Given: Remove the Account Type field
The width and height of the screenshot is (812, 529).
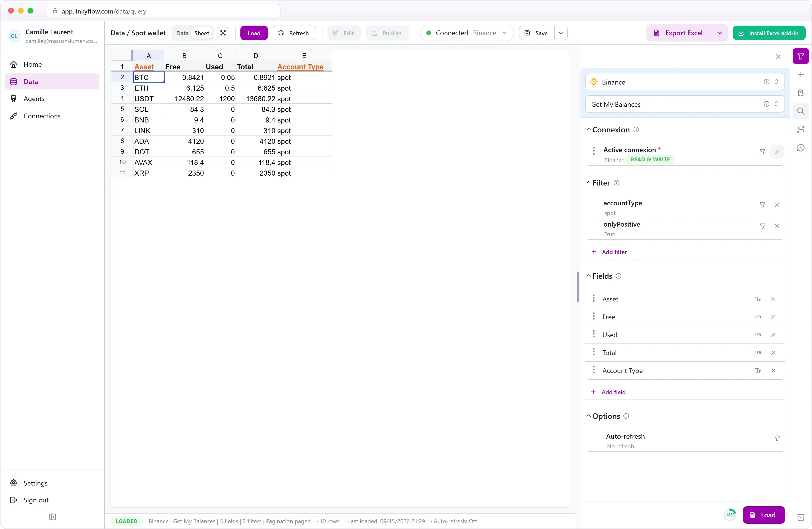Looking at the screenshot, I should click(773, 371).
